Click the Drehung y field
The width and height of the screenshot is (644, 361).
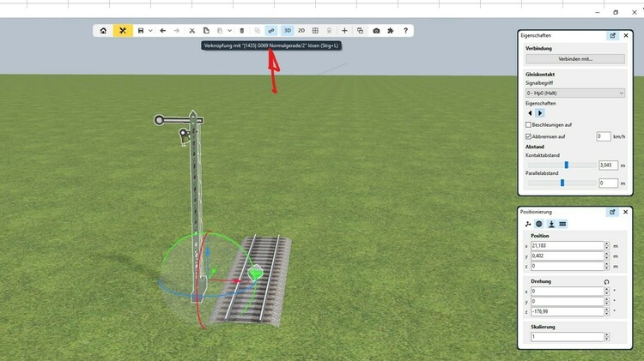point(567,302)
